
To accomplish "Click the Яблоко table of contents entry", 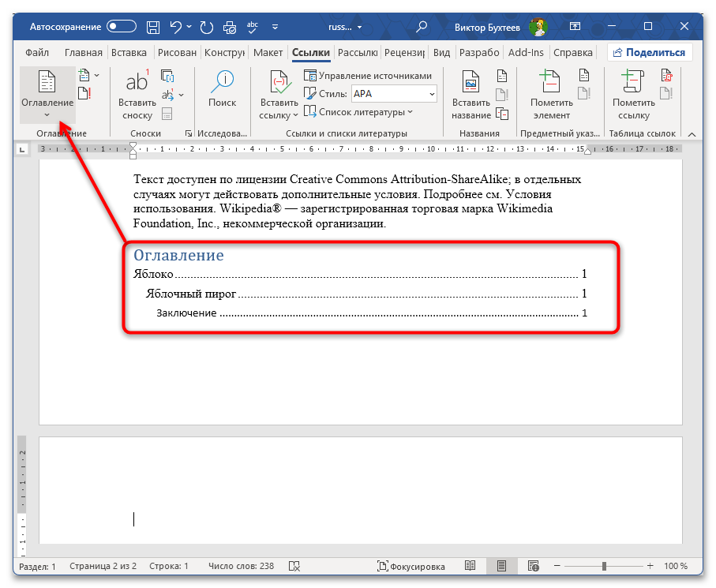I will click(360, 274).
